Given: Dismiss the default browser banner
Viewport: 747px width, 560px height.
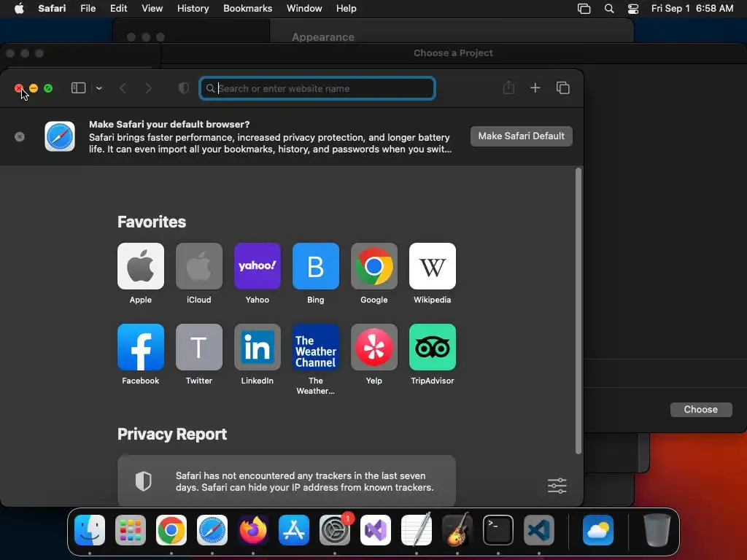Looking at the screenshot, I should pyautogui.click(x=20, y=136).
